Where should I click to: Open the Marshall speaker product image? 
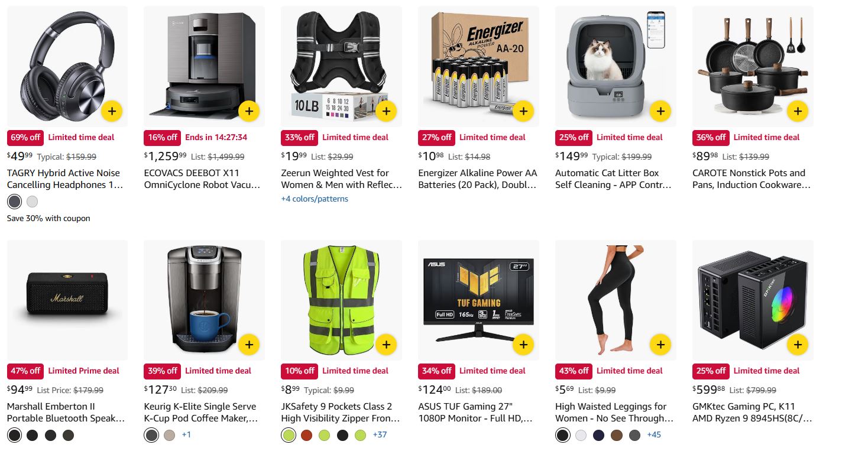tap(67, 300)
